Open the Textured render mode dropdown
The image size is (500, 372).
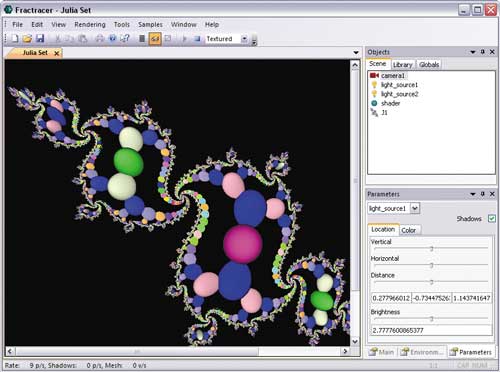click(x=244, y=39)
